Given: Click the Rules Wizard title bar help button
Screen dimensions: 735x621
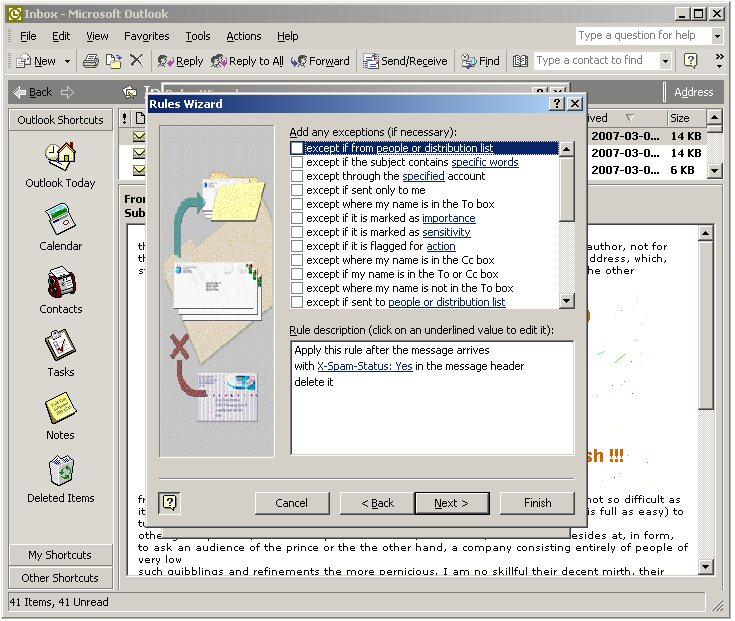Looking at the screenshot, I should pyautogui.click(x=556, y=104).
